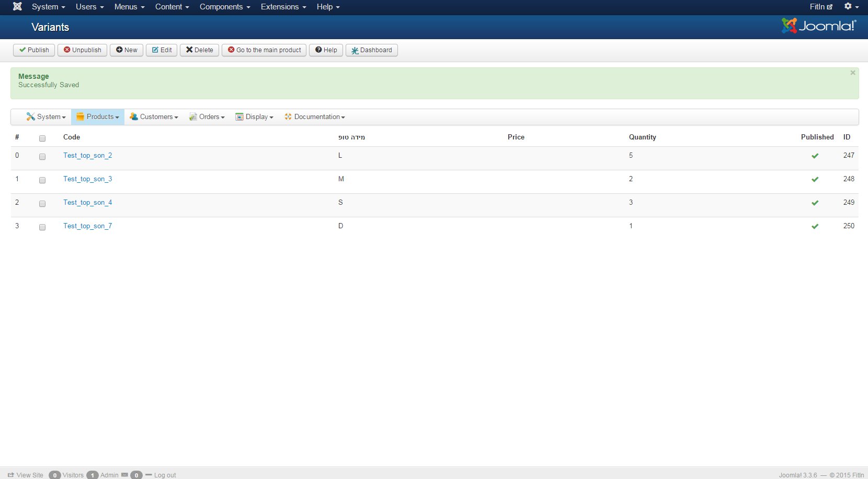Check the box for Test_top_son_4
868x479 pixels.
coord(42,204)
